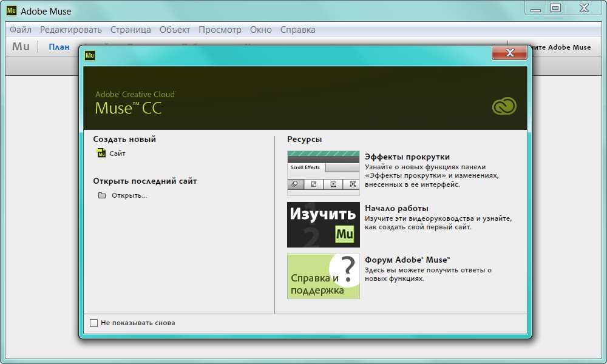The width and height of the screenshot is (607, 364).
Task: Click the Справка и поддержка thumbnail
Action: tap(324, 276)
